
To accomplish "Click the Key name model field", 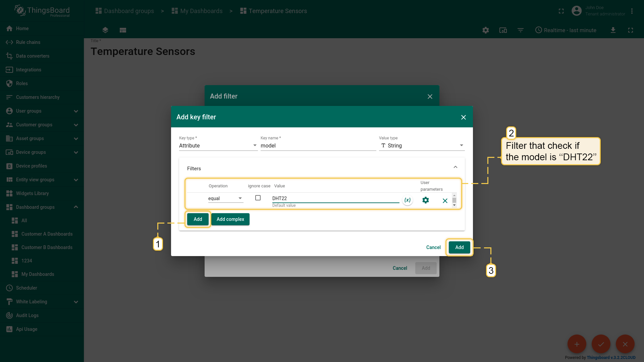I will [x=318, y=145].
